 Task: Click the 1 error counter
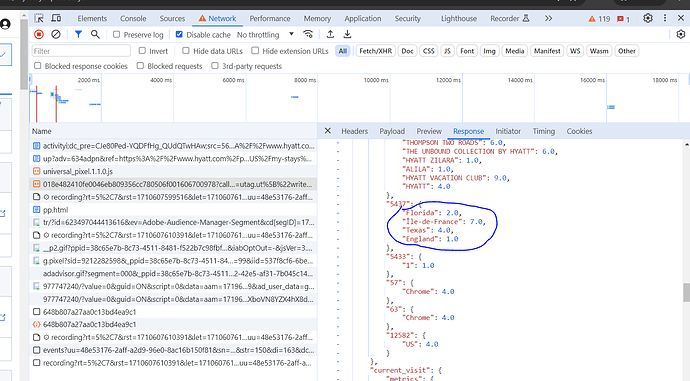pyautogui.click(x=623, y=19)
